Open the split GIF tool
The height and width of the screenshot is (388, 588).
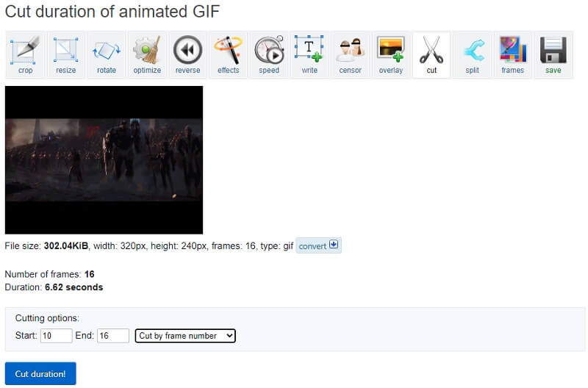472,54
